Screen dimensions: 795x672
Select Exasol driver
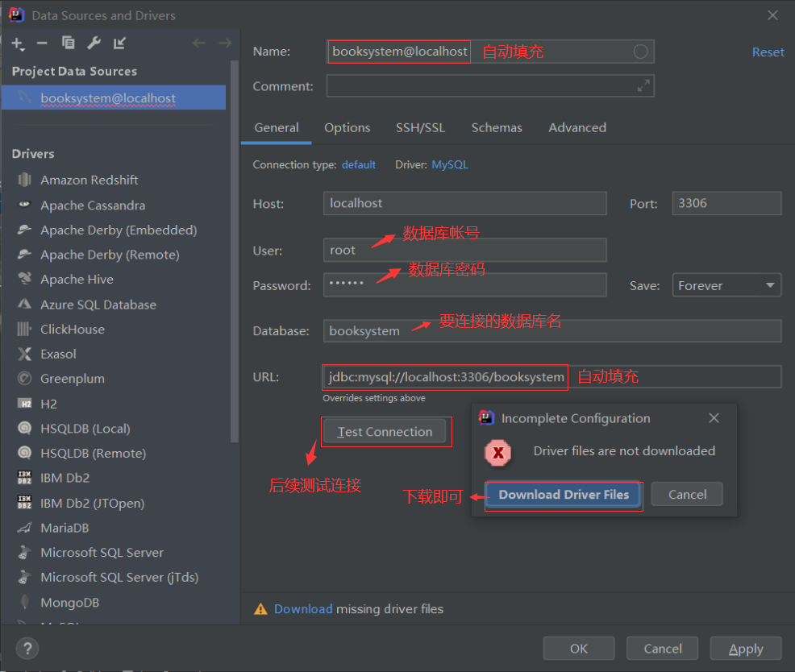[58, 354]
